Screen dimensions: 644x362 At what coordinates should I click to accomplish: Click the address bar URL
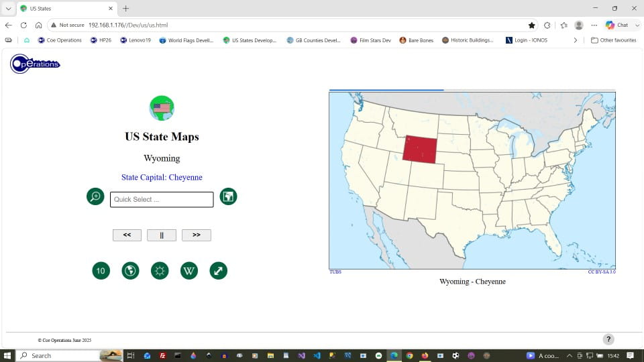click(x=128, y=25)
